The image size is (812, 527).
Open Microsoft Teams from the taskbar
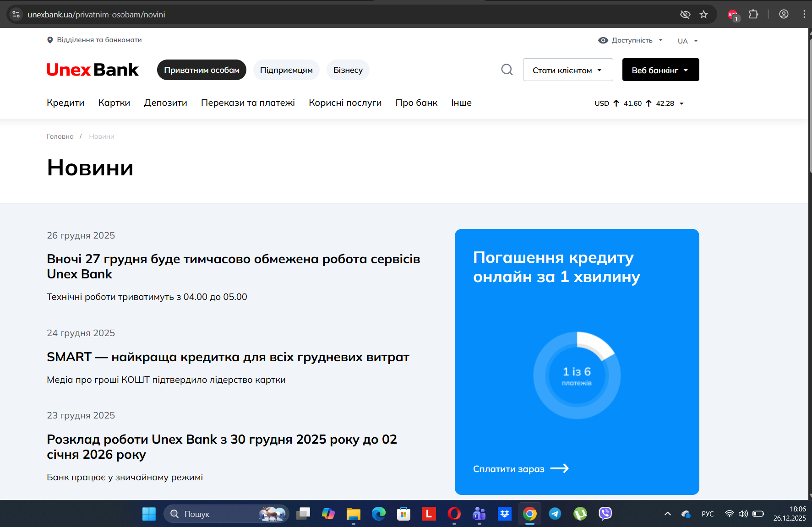[479, 514]
